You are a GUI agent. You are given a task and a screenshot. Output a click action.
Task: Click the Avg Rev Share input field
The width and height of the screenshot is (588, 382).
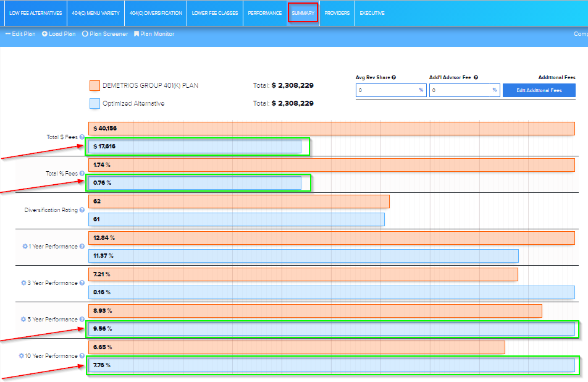[x=387, y=90]
